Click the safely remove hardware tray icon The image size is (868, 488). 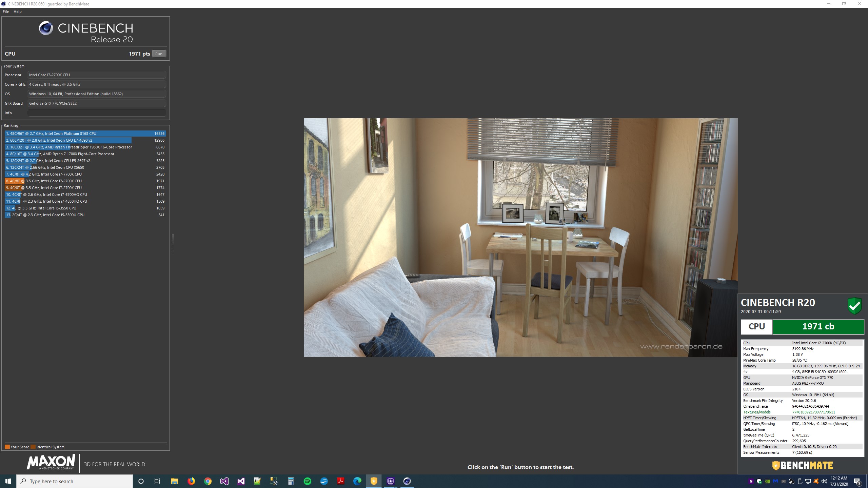[800, 481]
